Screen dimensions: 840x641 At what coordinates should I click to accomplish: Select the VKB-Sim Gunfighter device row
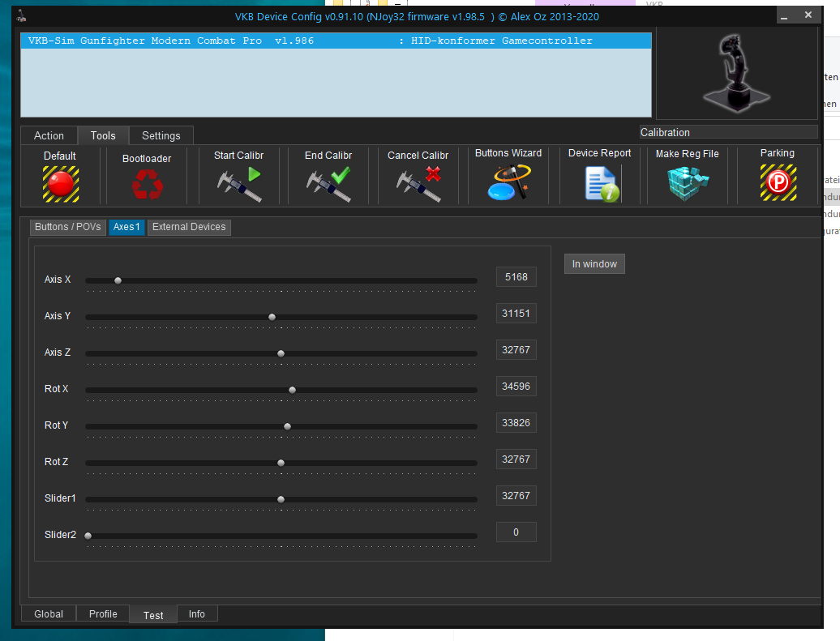point(336,41)
